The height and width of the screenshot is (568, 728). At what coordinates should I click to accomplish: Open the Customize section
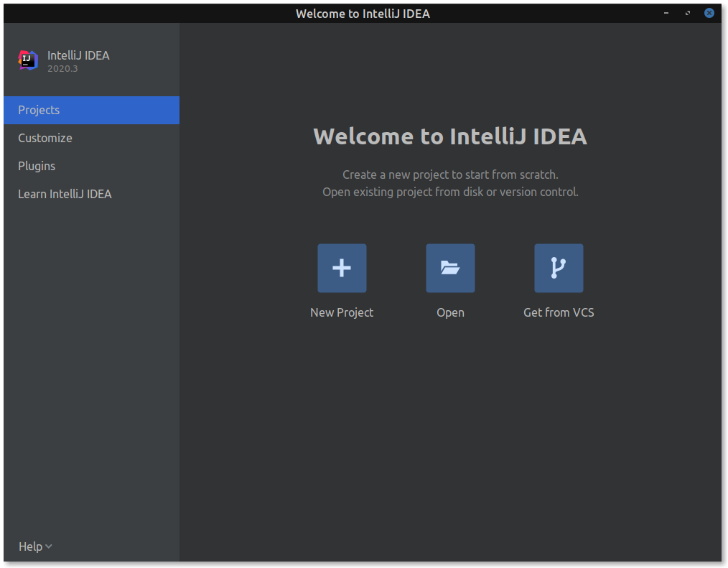(91, 138)
